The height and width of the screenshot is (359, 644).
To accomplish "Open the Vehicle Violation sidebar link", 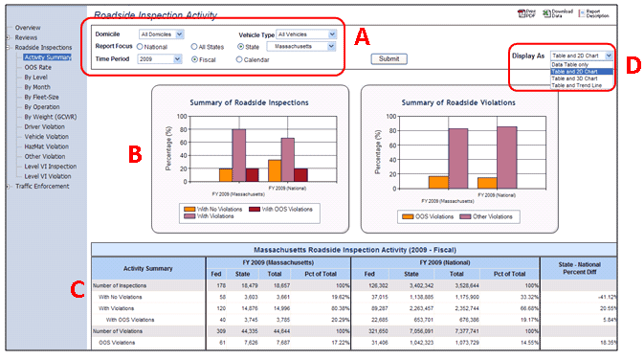I will [47, 136].
